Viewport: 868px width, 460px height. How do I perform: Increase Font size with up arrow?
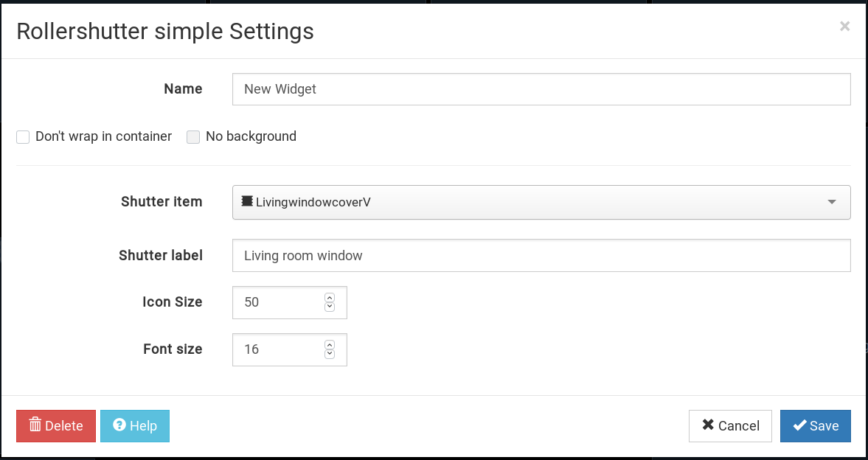[x=330, y=344]
